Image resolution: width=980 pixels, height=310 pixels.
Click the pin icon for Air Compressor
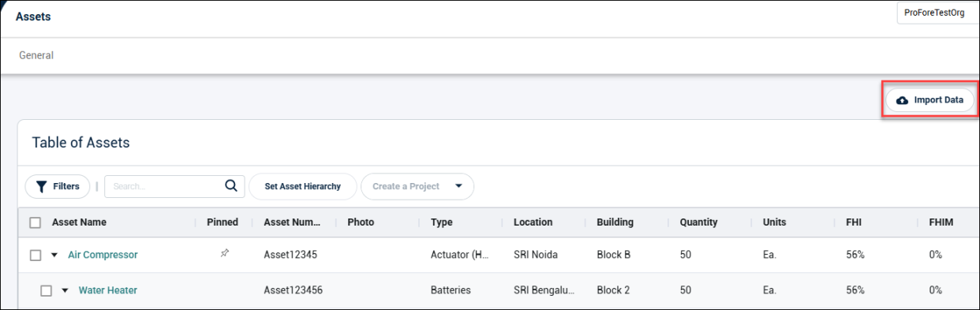(x=225, y=254)
